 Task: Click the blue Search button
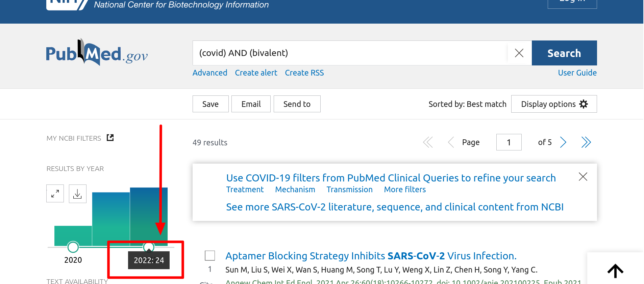[x=564, y=53]
